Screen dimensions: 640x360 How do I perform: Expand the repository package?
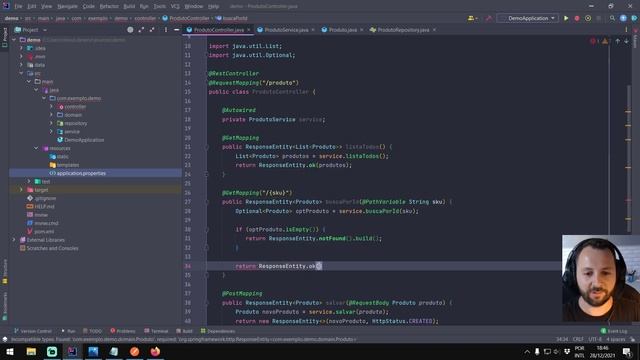(51, 123)
